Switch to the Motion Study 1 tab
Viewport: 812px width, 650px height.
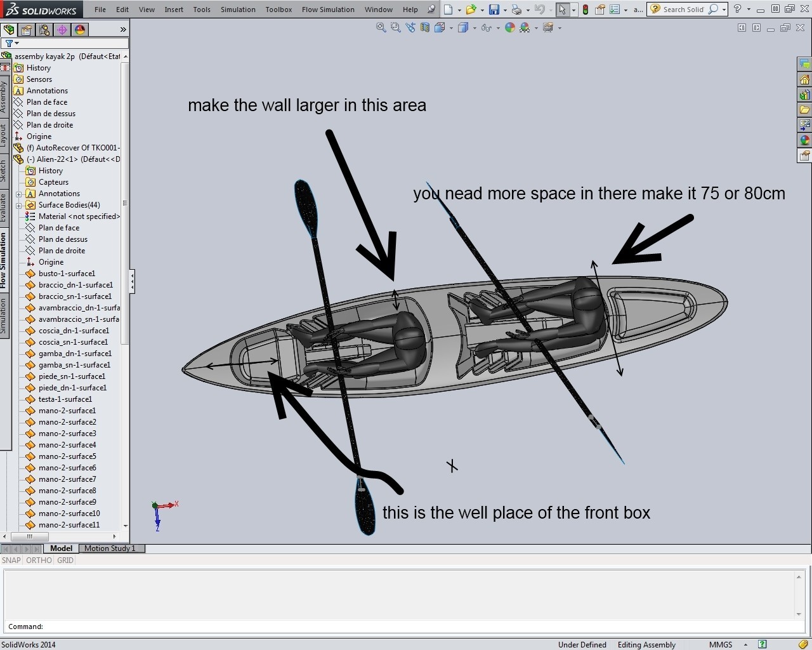point(111,548)
